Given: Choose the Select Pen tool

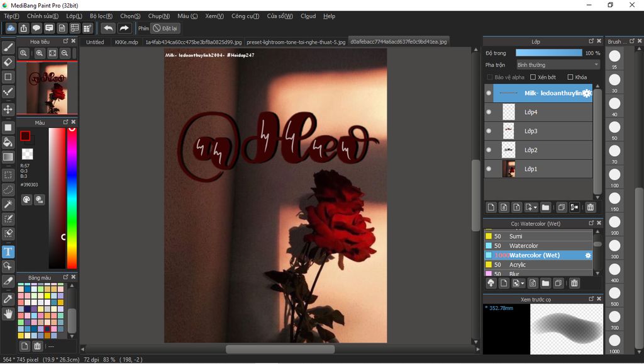Looking at the screenshot, I should click(x=8, y=219).
